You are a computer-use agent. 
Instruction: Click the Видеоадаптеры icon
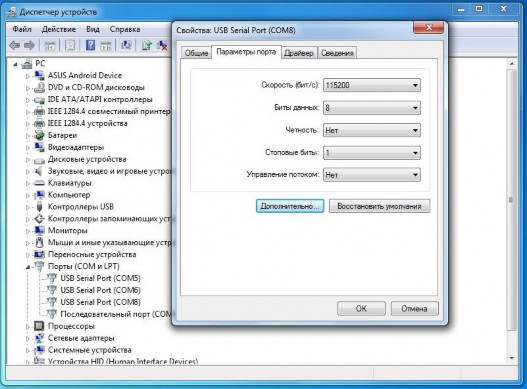[39, 147]
